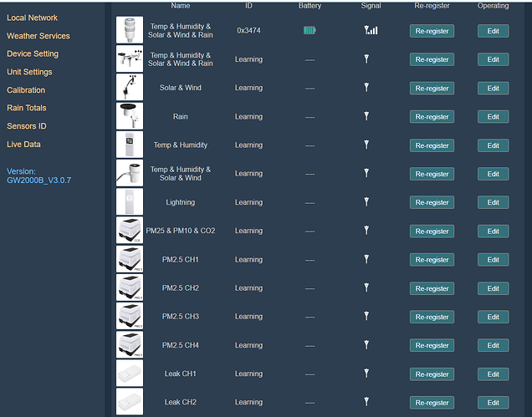
Task: Open Device Setting from the sidebar
Action: click(33, 53)
